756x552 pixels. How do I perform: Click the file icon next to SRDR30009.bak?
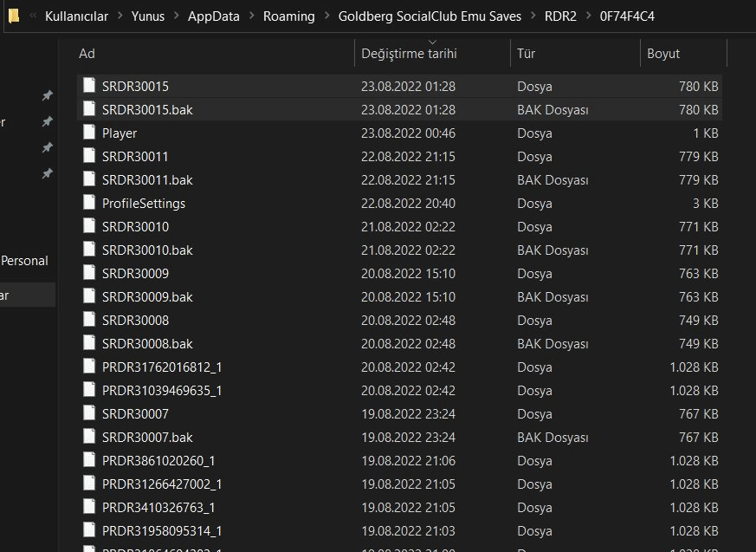[89, 295]
